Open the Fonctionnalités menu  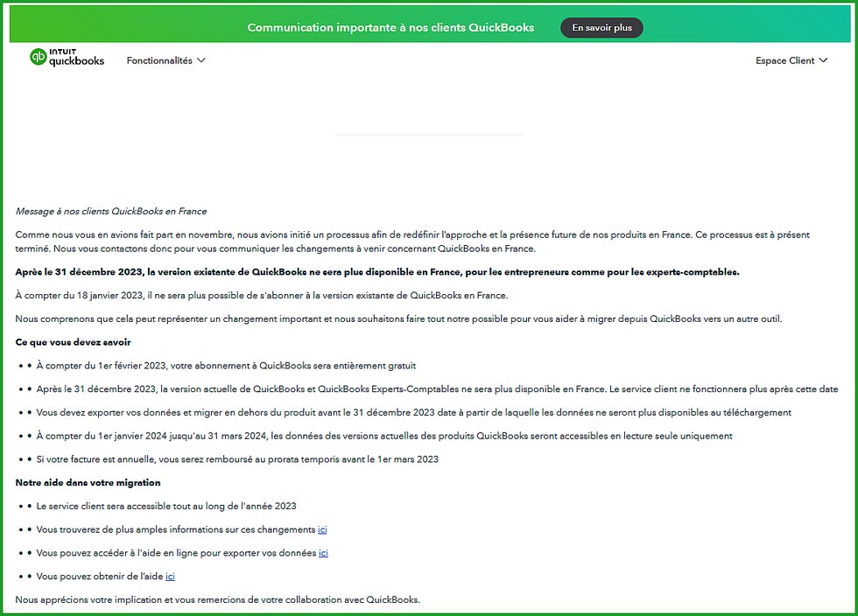pos(159,60)
